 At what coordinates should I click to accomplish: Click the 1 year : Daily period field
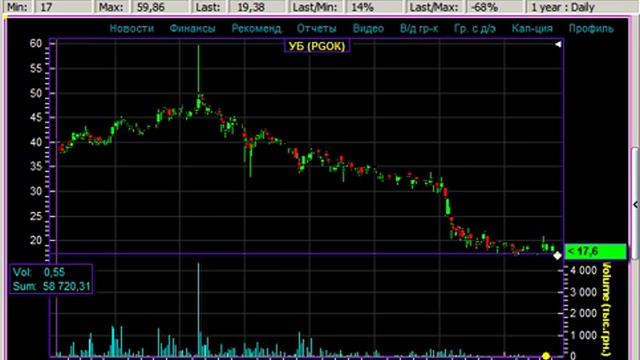583,7
